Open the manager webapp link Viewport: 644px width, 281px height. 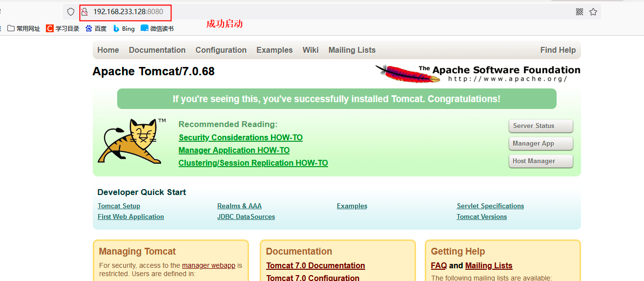pos(208,265)
